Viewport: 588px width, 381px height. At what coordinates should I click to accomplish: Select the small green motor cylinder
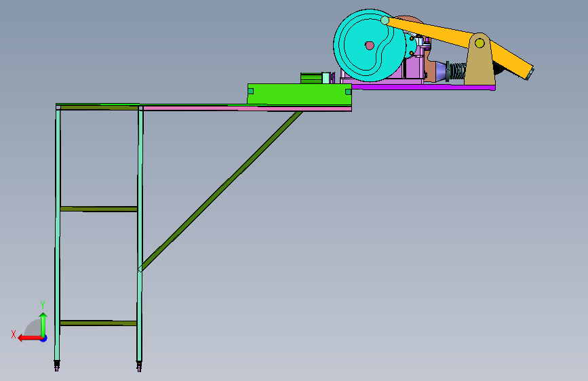(311, 78)
